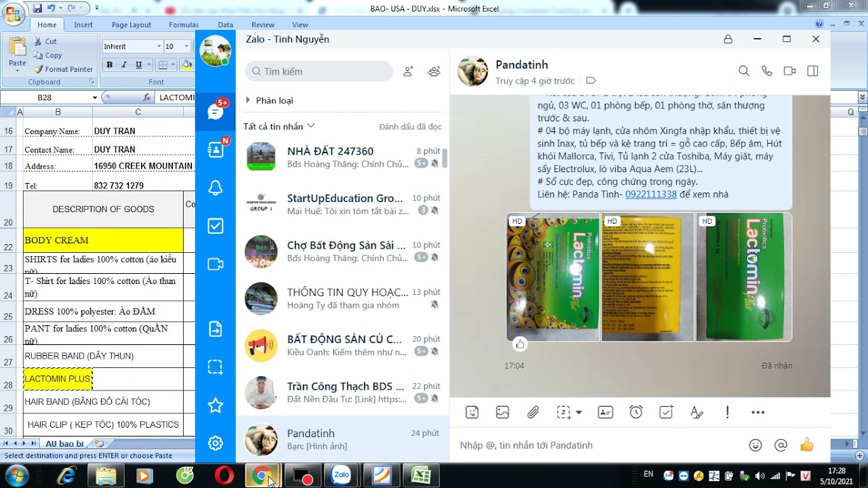Viewport: 868px width, 488px height.
Task: Open Excel font name dropdown Inherit
Action: [159, 46]
